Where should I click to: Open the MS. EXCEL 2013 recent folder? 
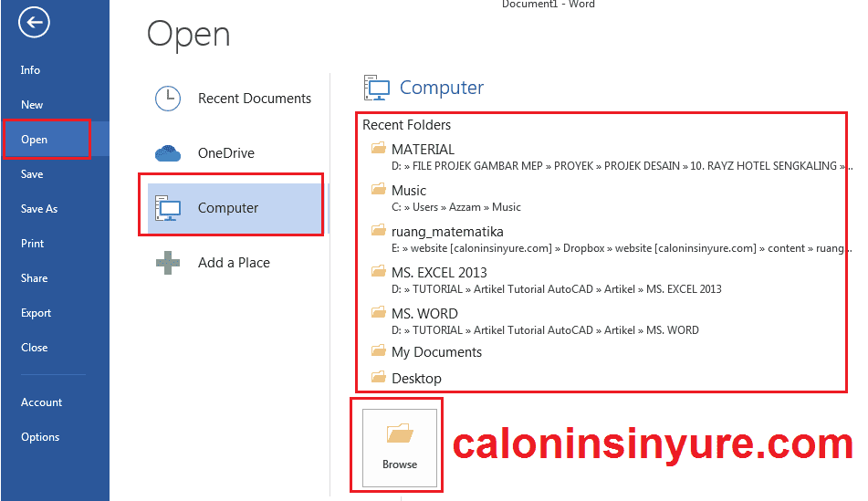(x=440, y=273)
